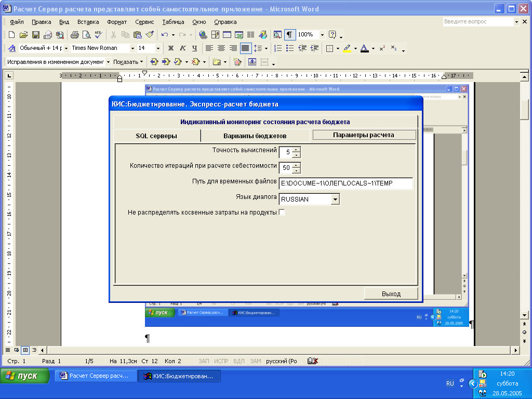532x399 pixels.
Task: Open the font size 14 dropdown
Action: [x=158, y=48]
